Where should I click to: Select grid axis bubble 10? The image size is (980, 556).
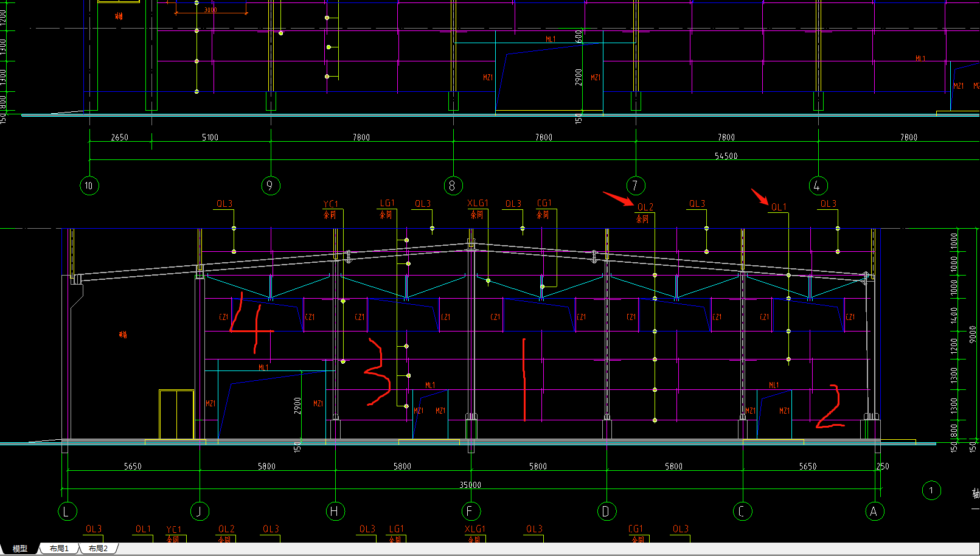point(89,186)
